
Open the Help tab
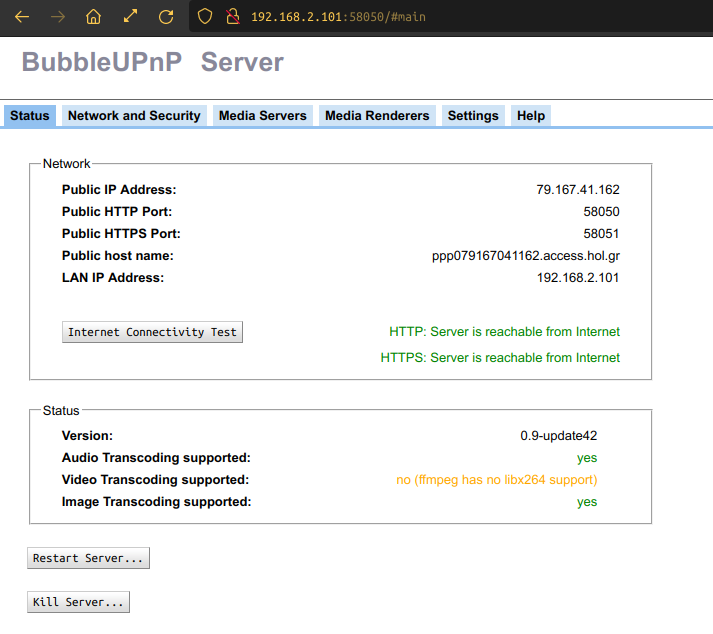click(x=531, y=116)
